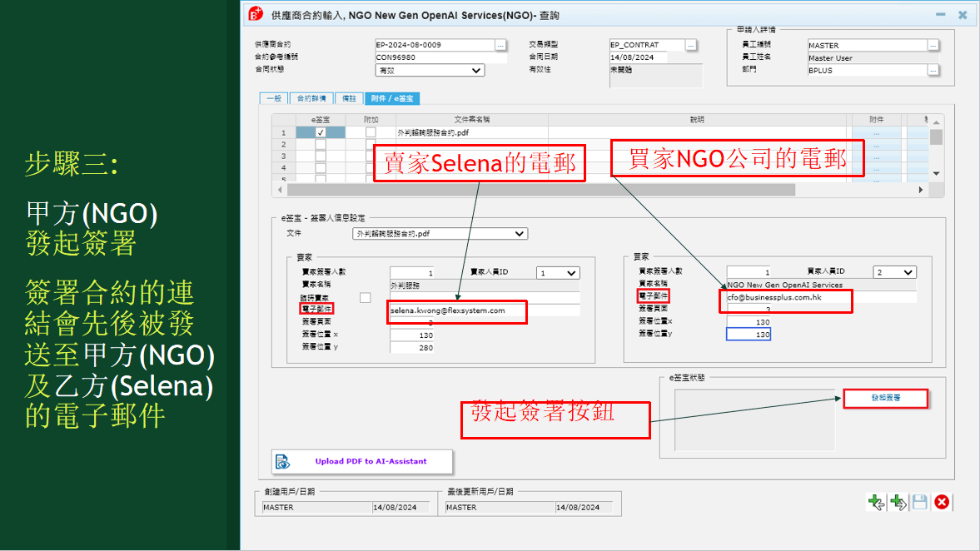This screenshot has height=551, width=980.
Task: Open lookup button beside 供應商合約 field
Action: [500, 45]
